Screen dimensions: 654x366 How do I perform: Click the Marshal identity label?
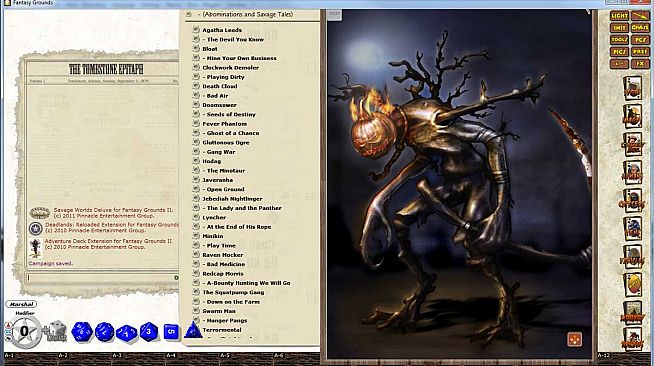[x=21, y=304]
